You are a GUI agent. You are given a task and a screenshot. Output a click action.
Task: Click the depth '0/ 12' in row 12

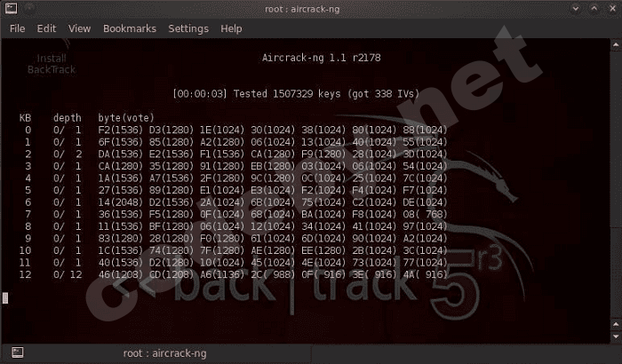pos(68,274)
